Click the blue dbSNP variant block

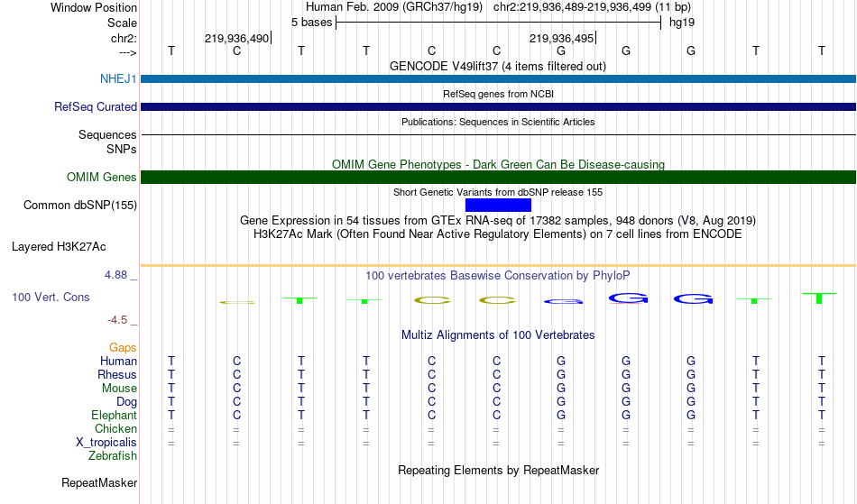point(498,206)
